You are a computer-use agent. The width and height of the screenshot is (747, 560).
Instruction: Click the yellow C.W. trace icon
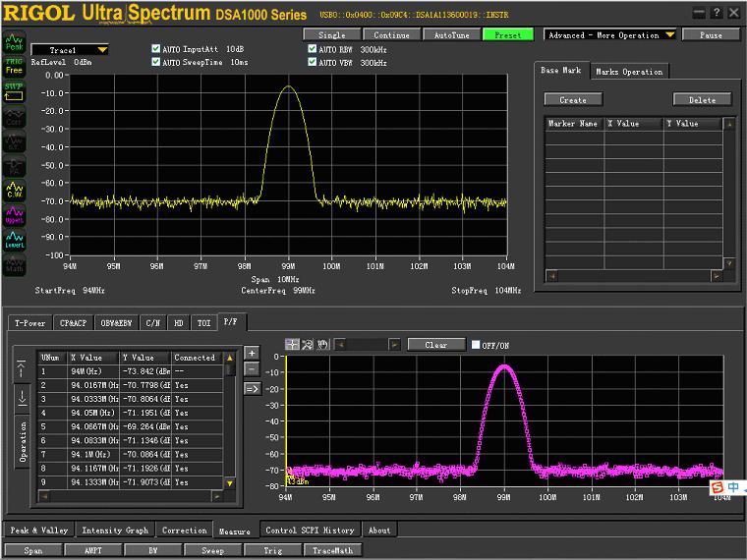click(x=14, y=190)
